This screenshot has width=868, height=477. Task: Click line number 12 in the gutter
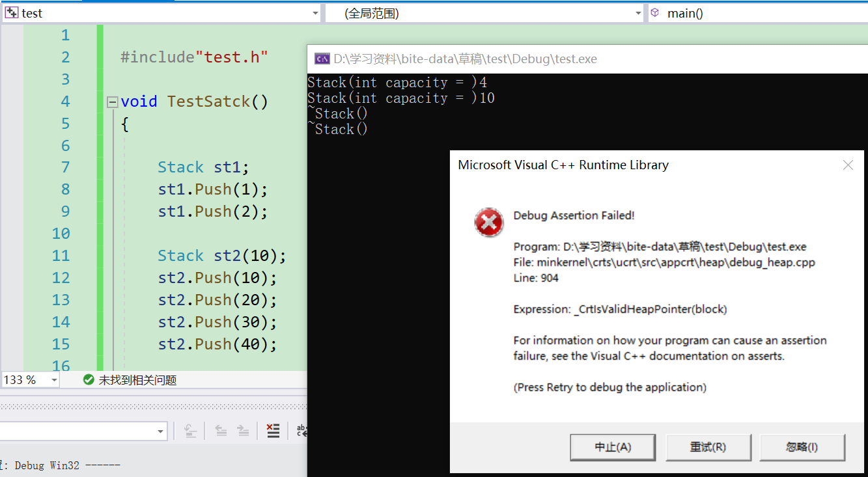61,278
